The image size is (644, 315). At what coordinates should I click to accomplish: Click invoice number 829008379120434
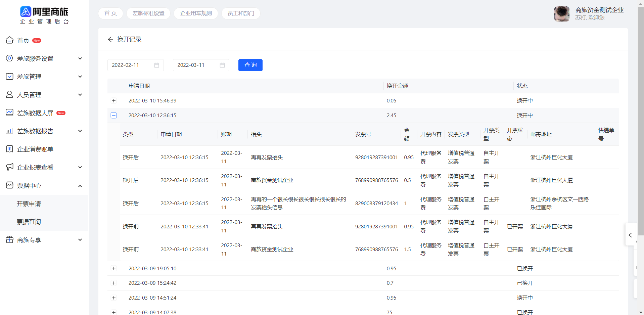point(376,204)
